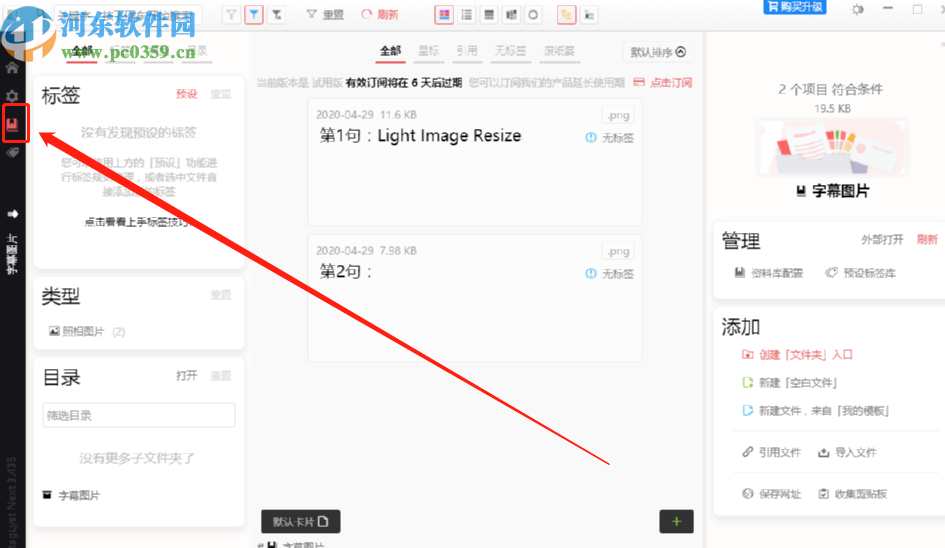
Task: Select the 星标 tab
Action: [x=429, y=51]
